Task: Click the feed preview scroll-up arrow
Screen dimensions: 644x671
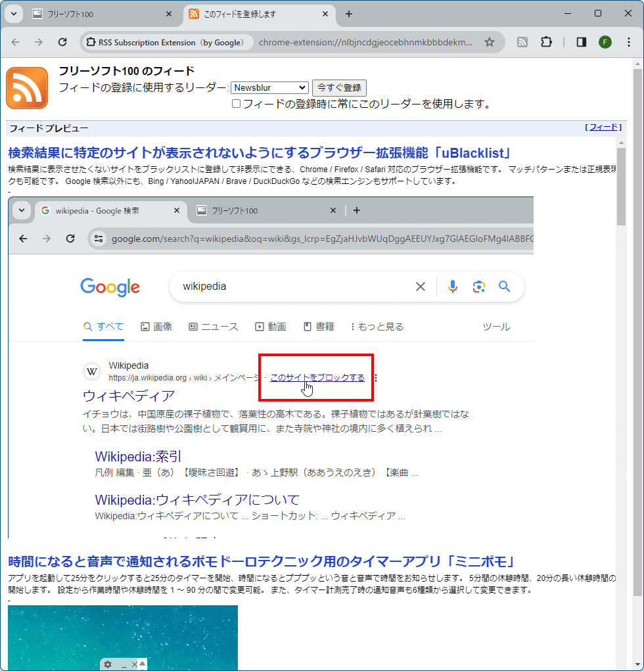Action: tap(621, 142)
